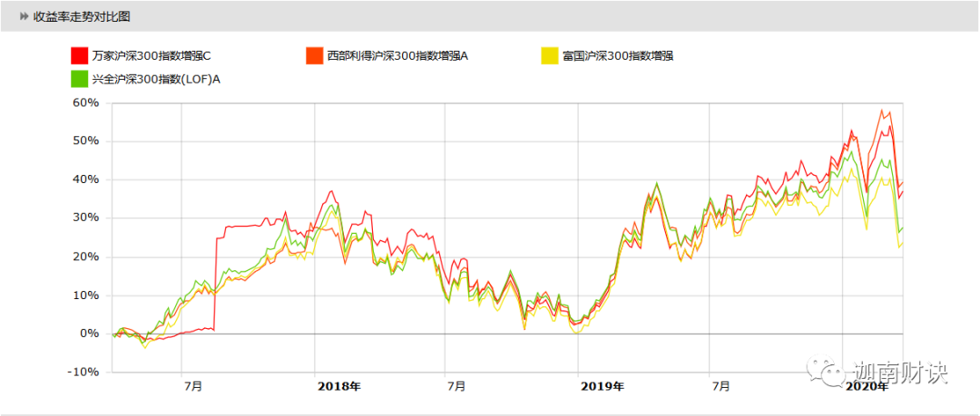This screenshot has height=416, width=980.
Task: Click the orange 西部利得沪深300指数增强A legend swatch
Action: point(314,55)
